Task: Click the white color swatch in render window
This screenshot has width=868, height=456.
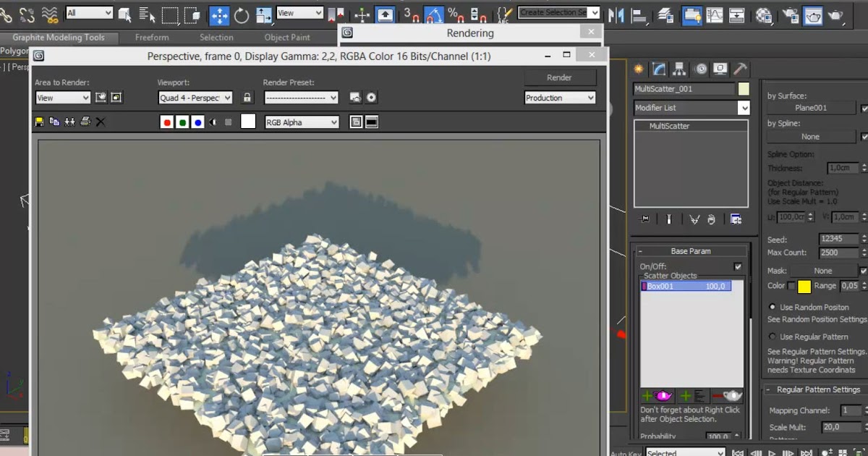Action: 248,122
